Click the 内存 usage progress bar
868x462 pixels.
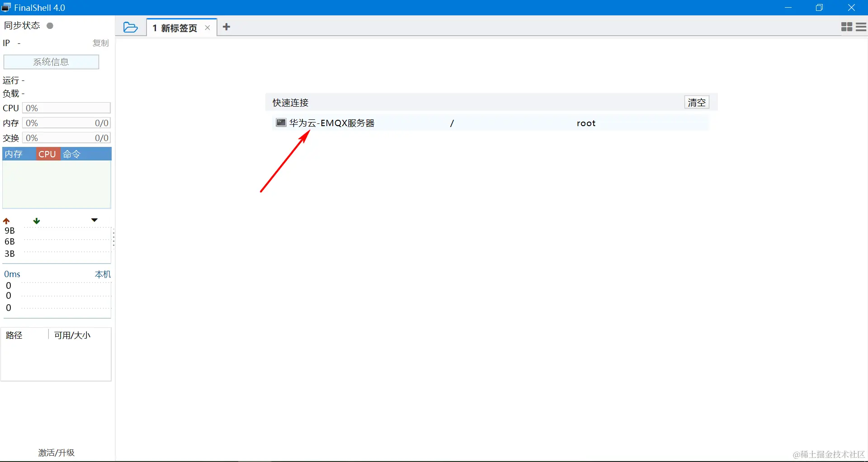[66, 123]
